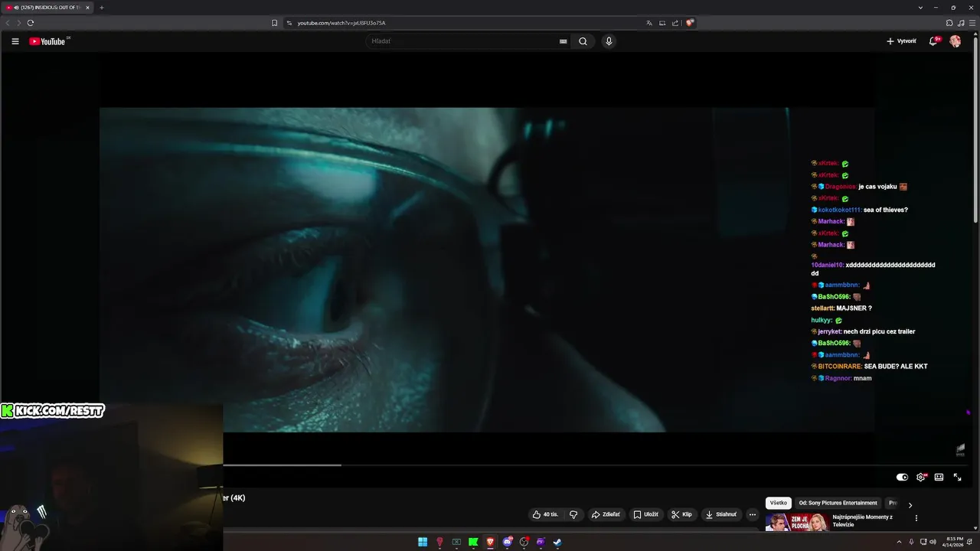Click the youtube.com address bar URL
The width and height of the screenshot is (980, 551).
coord(341,23)
